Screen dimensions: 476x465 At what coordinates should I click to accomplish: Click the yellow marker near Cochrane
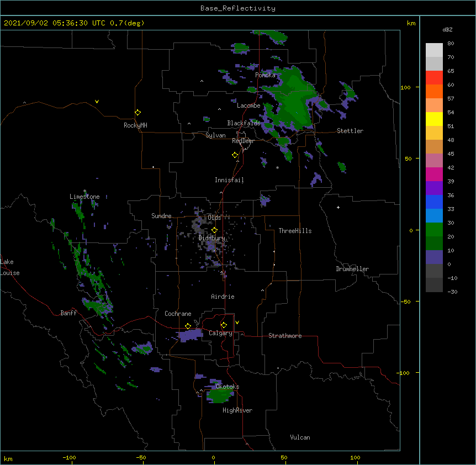pyautogui.click(x=188, y=326)
